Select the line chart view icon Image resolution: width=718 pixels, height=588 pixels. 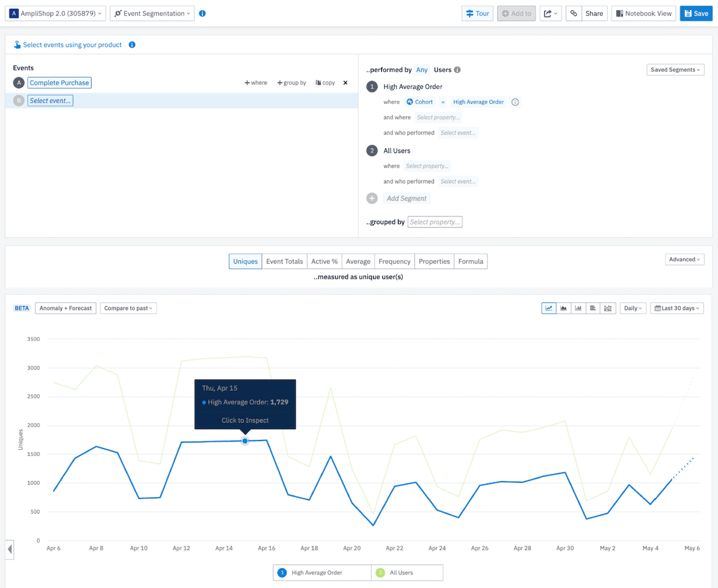(549, 308)
